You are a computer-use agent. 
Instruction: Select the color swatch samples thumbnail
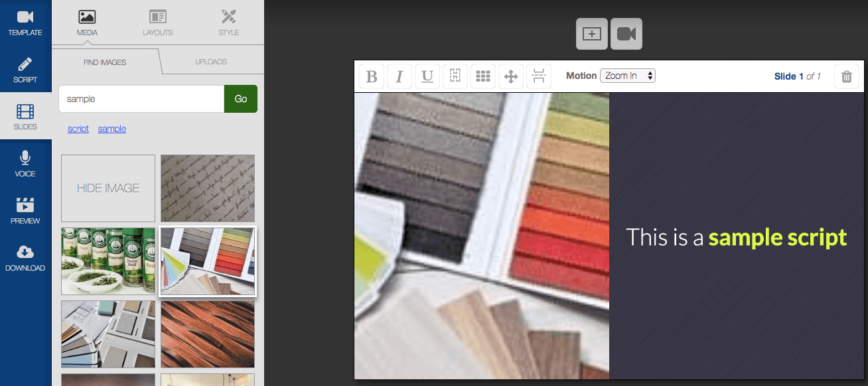[208, 261]
